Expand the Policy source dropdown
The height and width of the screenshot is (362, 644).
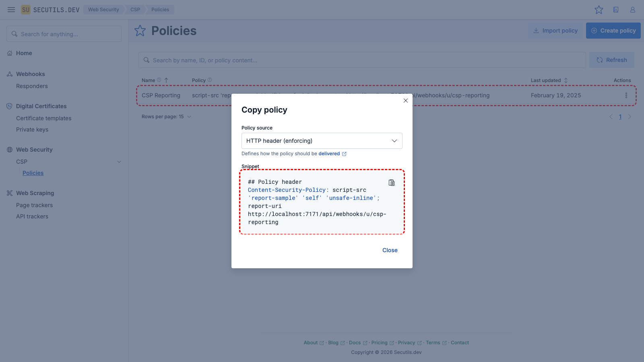coord(322,141)
